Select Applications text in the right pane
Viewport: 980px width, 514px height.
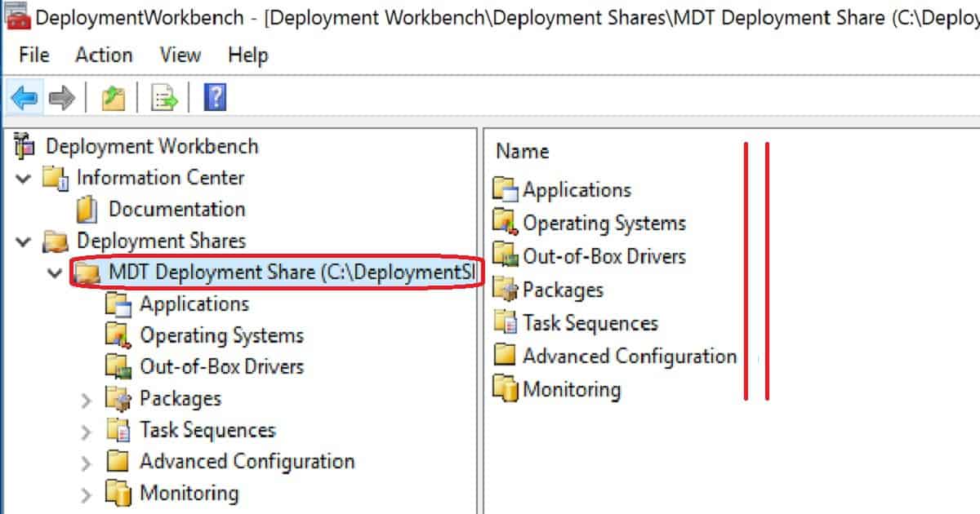coord(577,191)
